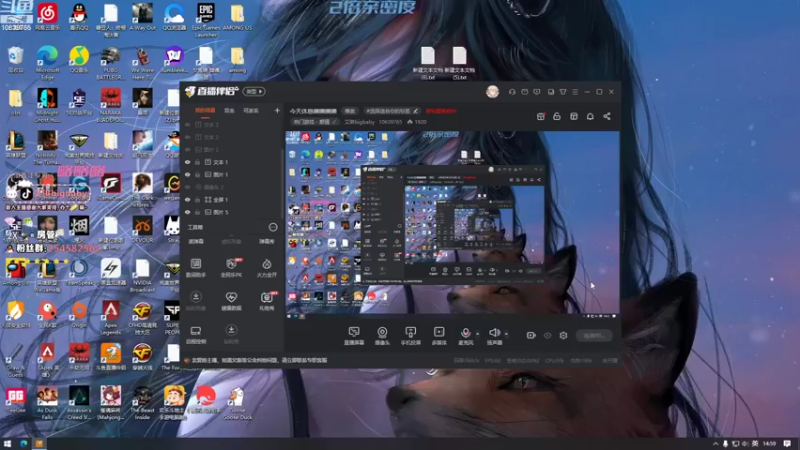800x450 pixels.
Task: Toggle the preview eye icon in bottom bar
Action: tap(547, 336)
